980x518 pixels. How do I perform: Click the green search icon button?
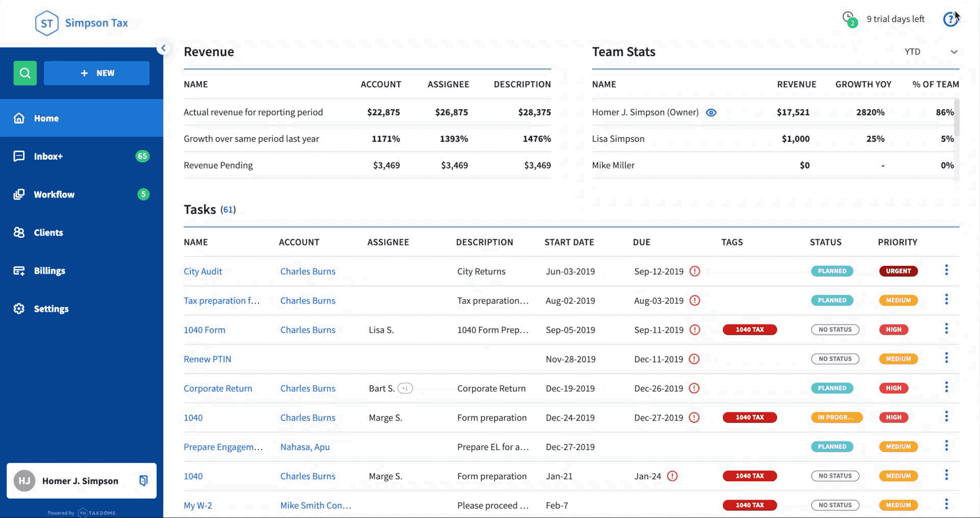point(25,73)
